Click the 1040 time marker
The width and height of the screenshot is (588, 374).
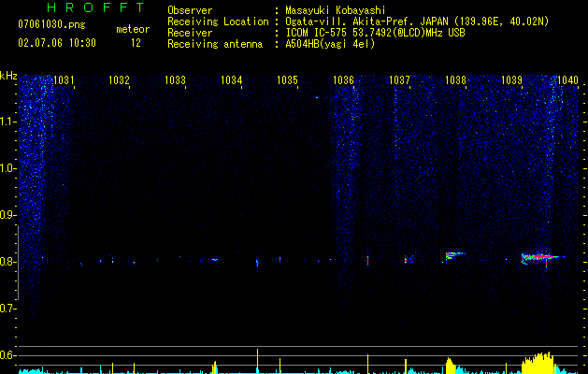point(567,80)
